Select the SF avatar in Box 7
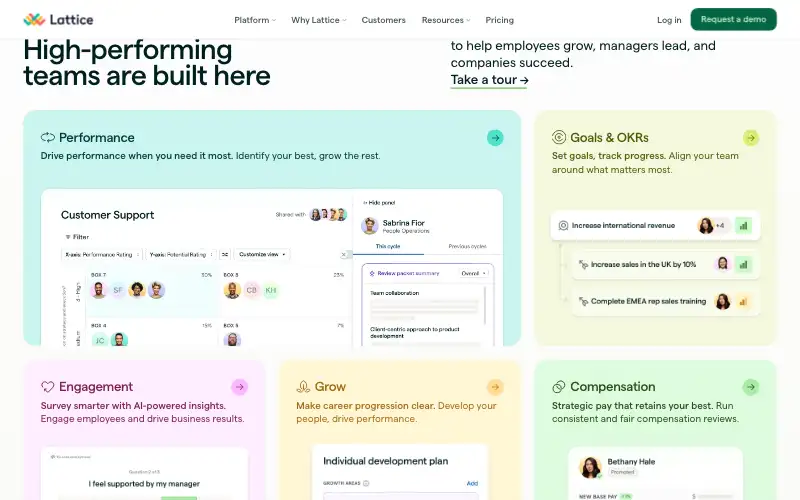Viewport: 800px width, 500px height. point(118,290)
